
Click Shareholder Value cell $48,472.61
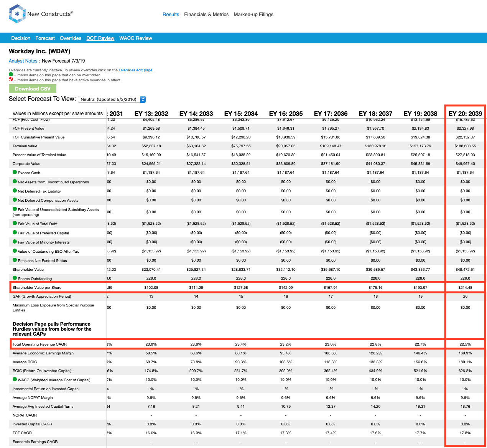coord(465,269)
